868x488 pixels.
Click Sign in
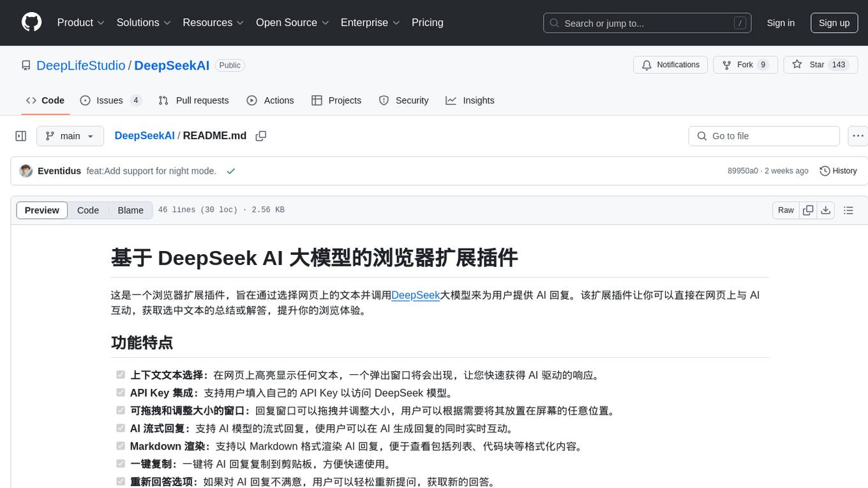pos(781,22)
